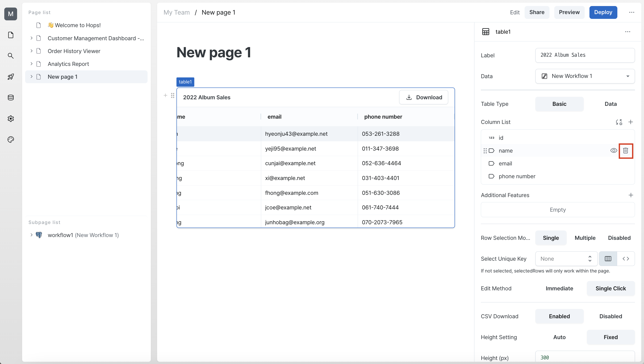Click the table1 tag above the table
The image size is (644, 364).
(185, 82)
